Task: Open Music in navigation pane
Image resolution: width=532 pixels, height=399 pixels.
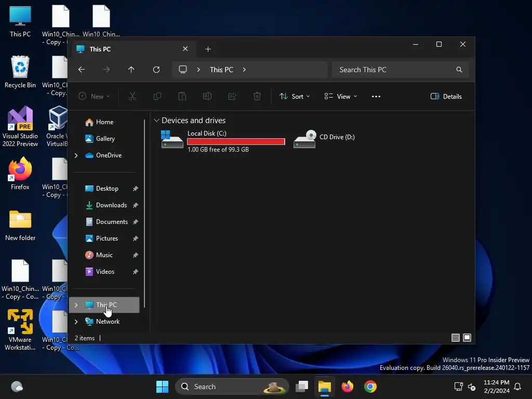Action: tap(104, 255)
